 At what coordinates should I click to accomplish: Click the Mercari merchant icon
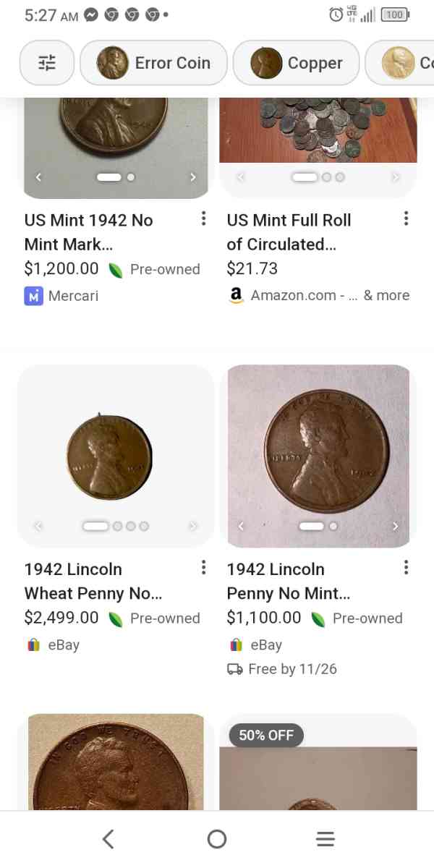click(x=32, y=296)
